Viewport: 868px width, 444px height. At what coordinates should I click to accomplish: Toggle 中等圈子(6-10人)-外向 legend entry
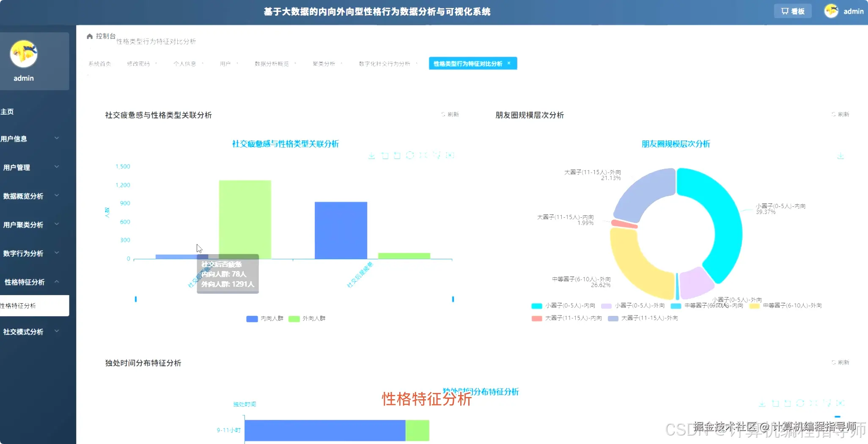[786, 306]
